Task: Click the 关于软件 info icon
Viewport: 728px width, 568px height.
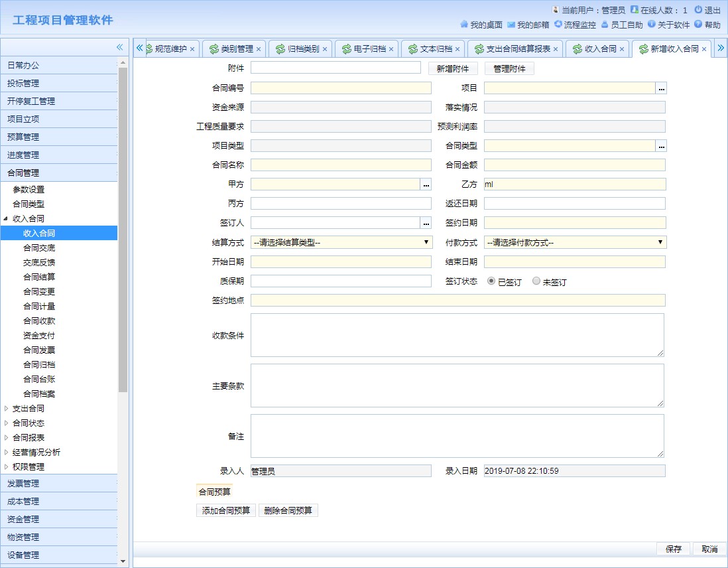Action: 651,24
